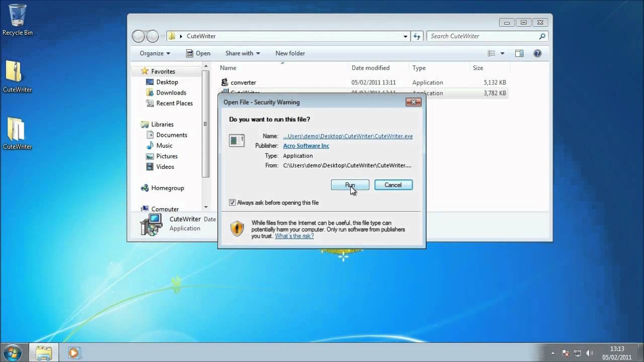
Task: Select the zipped CuteWriter folder on desktop
Action: tap(17, 76)
